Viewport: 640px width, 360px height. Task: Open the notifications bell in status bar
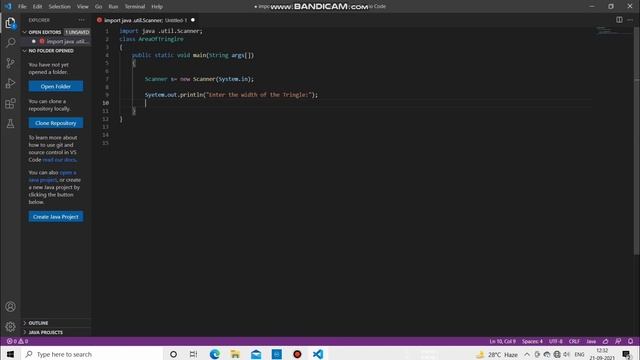630,341
